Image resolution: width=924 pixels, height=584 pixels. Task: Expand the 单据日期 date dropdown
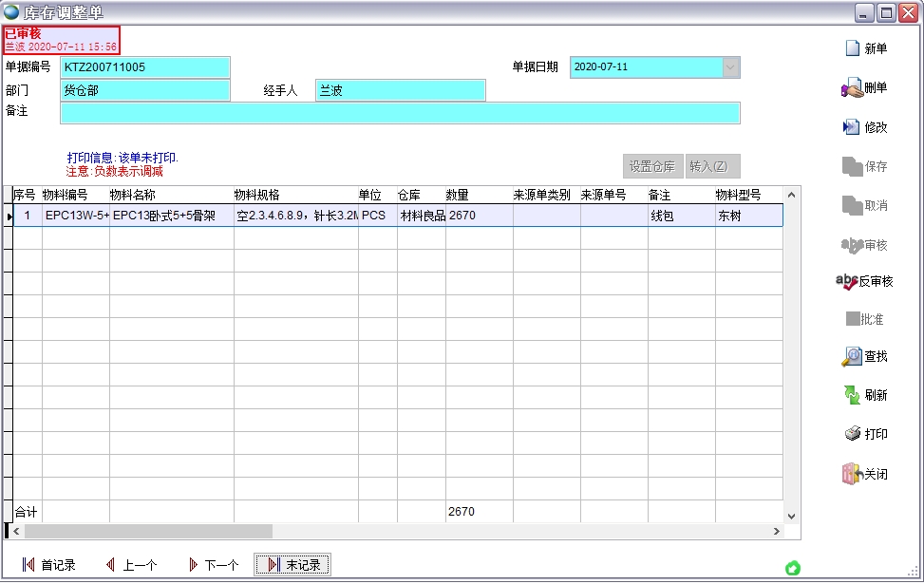point(730,67)
